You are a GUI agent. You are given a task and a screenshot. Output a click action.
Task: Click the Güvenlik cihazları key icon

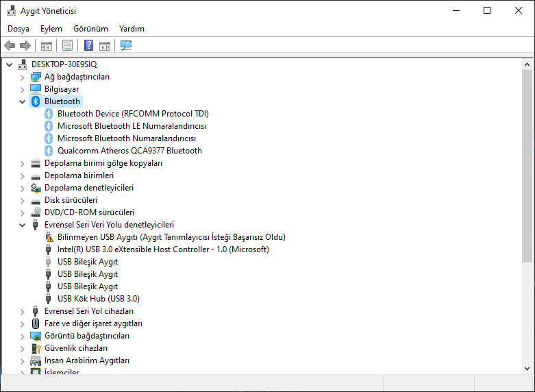pos(36,348)
